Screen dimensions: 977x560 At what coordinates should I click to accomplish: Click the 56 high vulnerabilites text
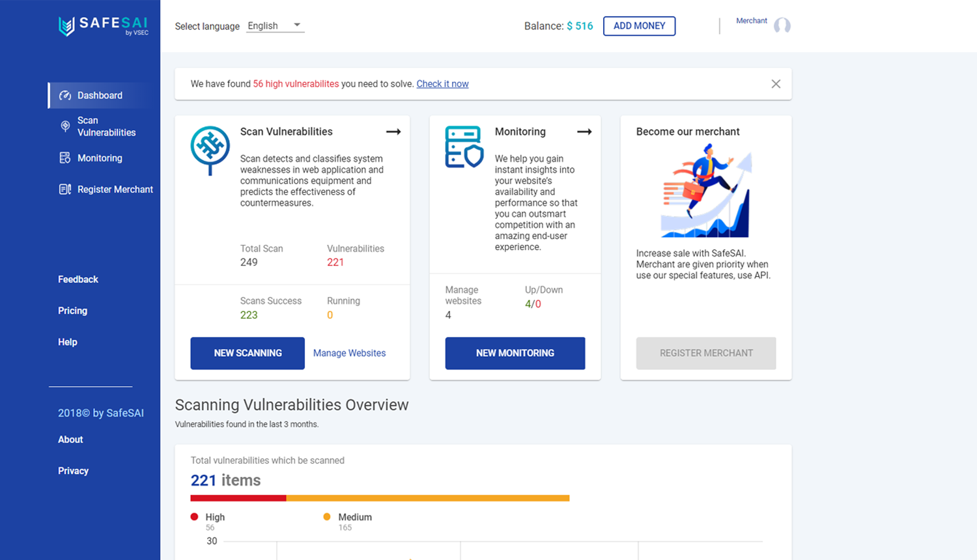(296, 84)
